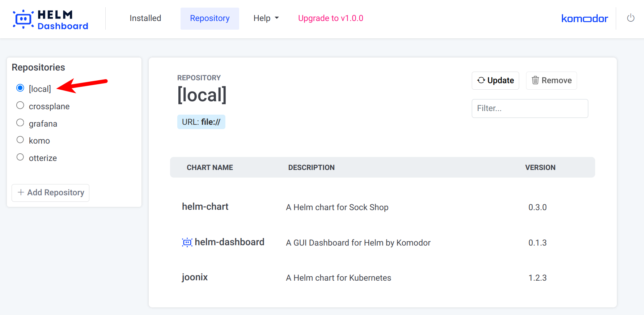644x315 pixels.
Task: Expand the Help dropdown menu
Action: (266, 18)
